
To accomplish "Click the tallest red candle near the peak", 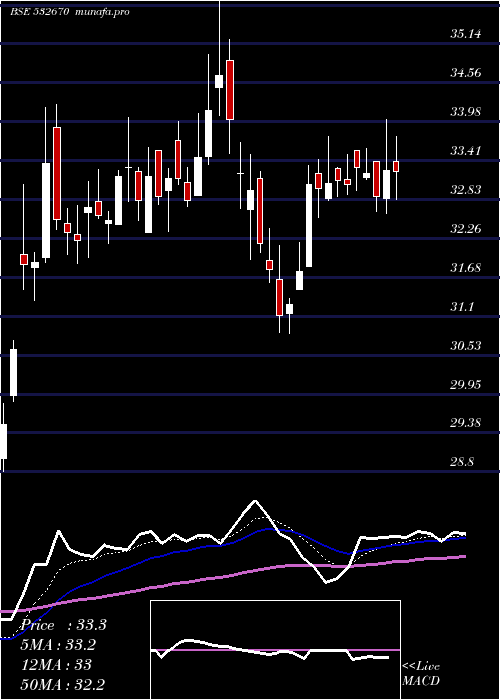I will [x=230, y=90].
